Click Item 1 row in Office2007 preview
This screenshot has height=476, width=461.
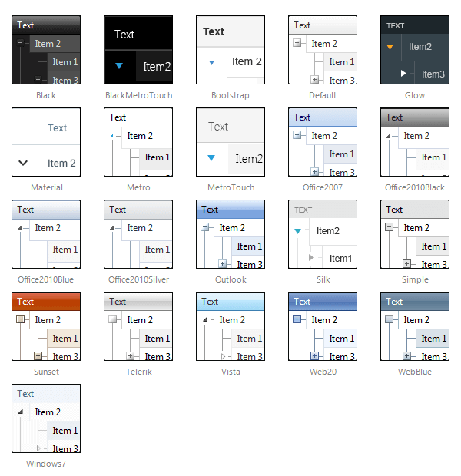click(x=340, y=154)
